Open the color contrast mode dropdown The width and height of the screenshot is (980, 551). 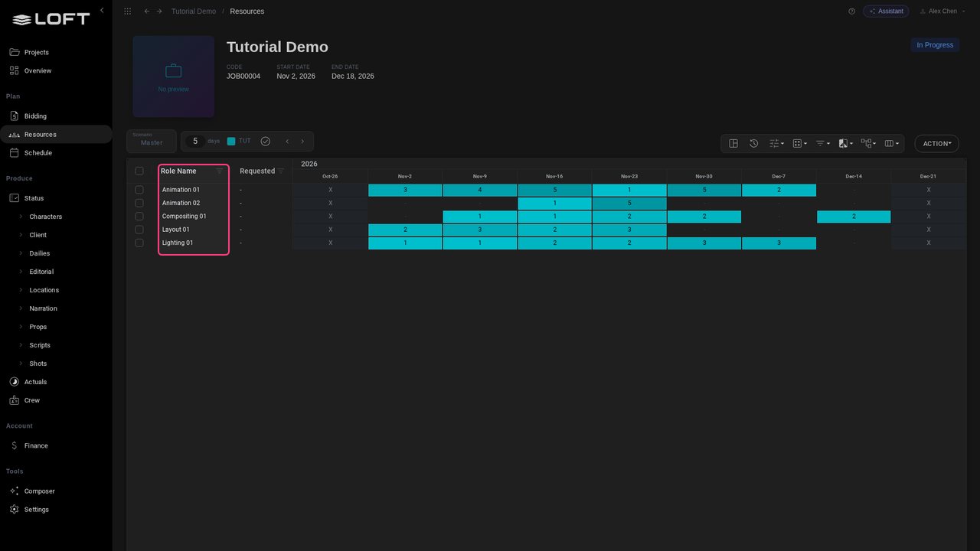(845, 143)
